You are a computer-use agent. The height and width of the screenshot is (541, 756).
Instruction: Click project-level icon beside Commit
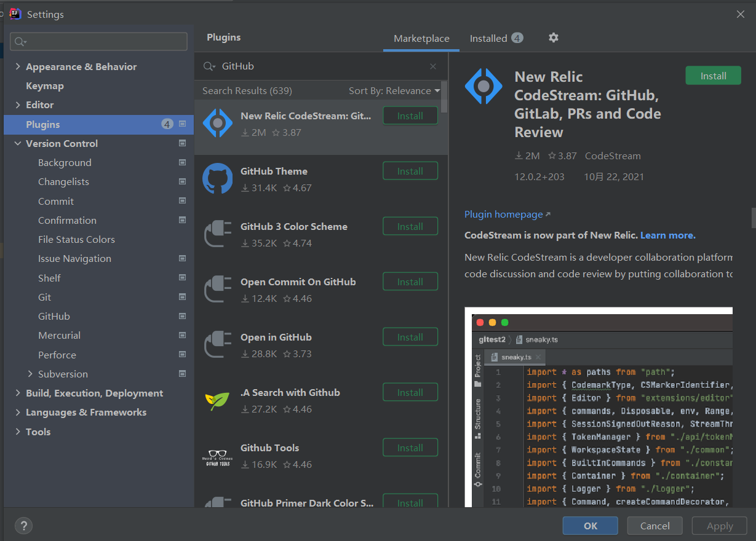click(182, 201)
